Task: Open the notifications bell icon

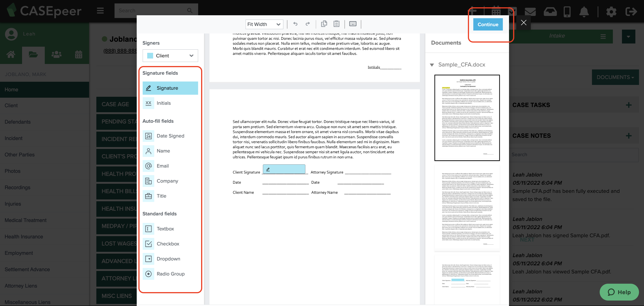Action: [584, 11]
